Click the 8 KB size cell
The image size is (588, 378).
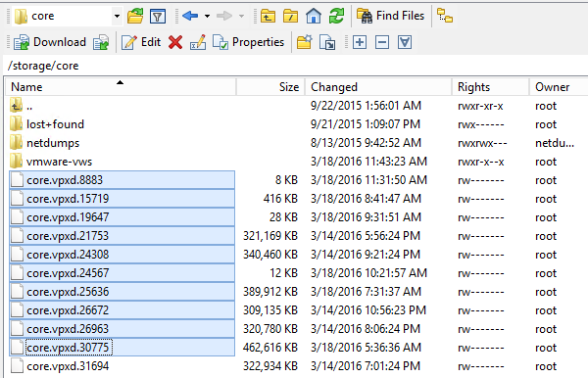click(x=286, y=180)
